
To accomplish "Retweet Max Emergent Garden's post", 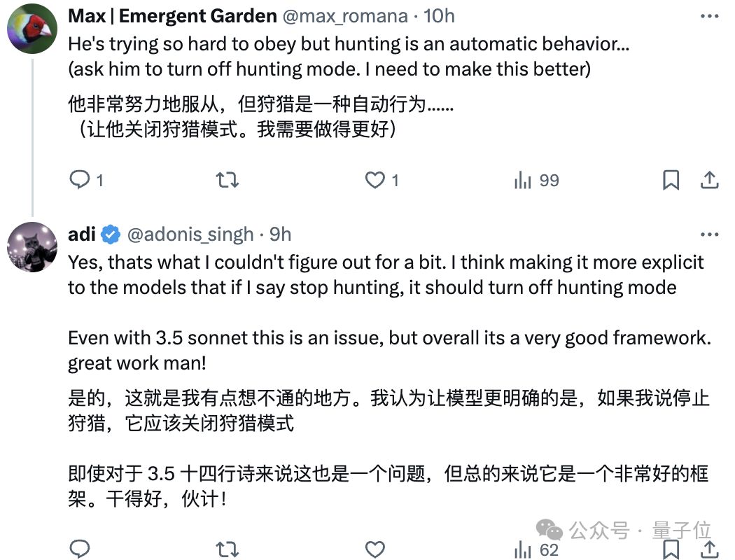I will pos(227,180).
